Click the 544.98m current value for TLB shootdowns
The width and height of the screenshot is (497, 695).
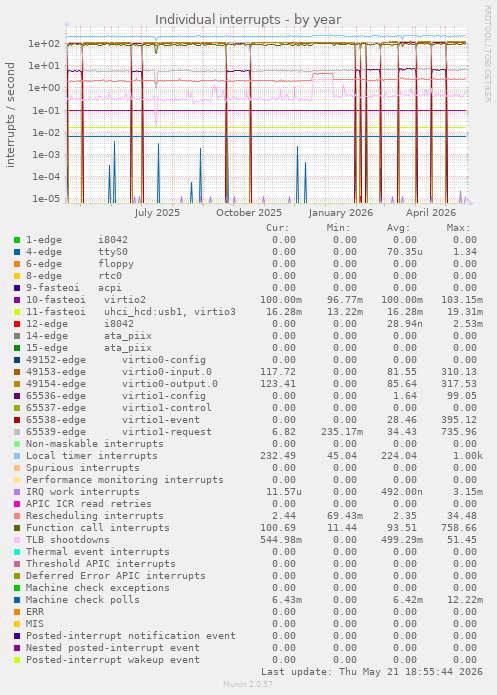pyautogui.click(x=281, y=540)
